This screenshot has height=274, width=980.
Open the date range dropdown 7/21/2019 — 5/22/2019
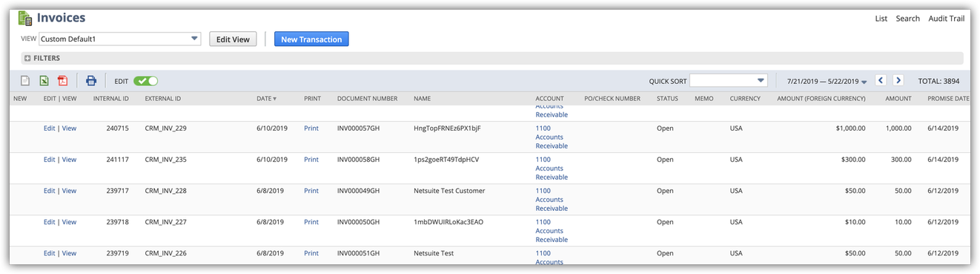827,81
